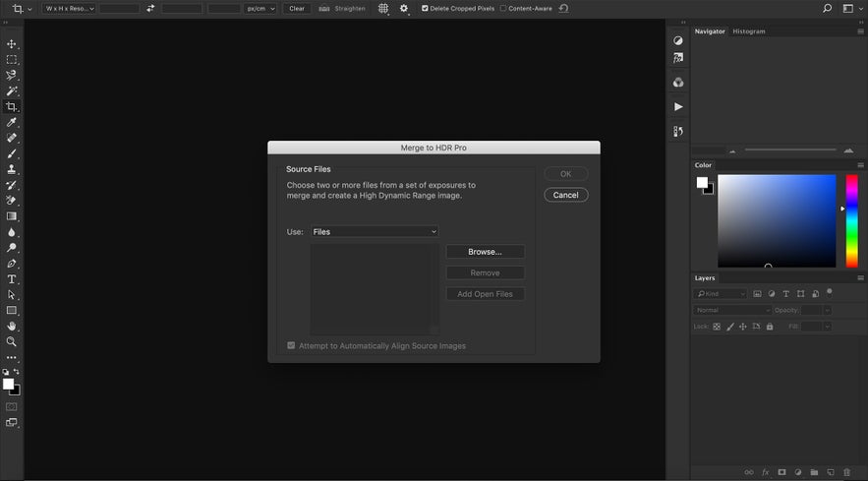Switch to the Histogram tab

click(748, 31)
